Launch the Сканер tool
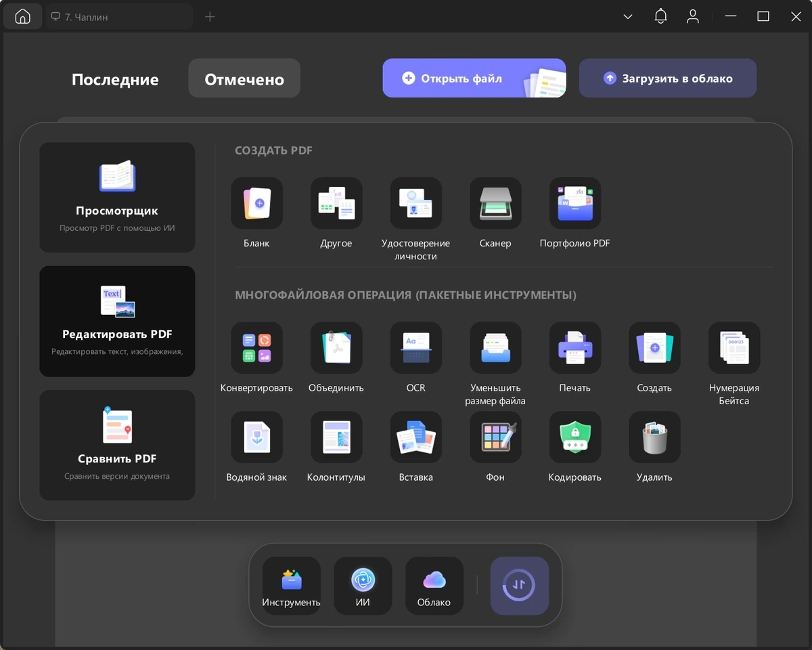This screenshot has width=812, height=650. pyautogui.click(x=495, y=203)
